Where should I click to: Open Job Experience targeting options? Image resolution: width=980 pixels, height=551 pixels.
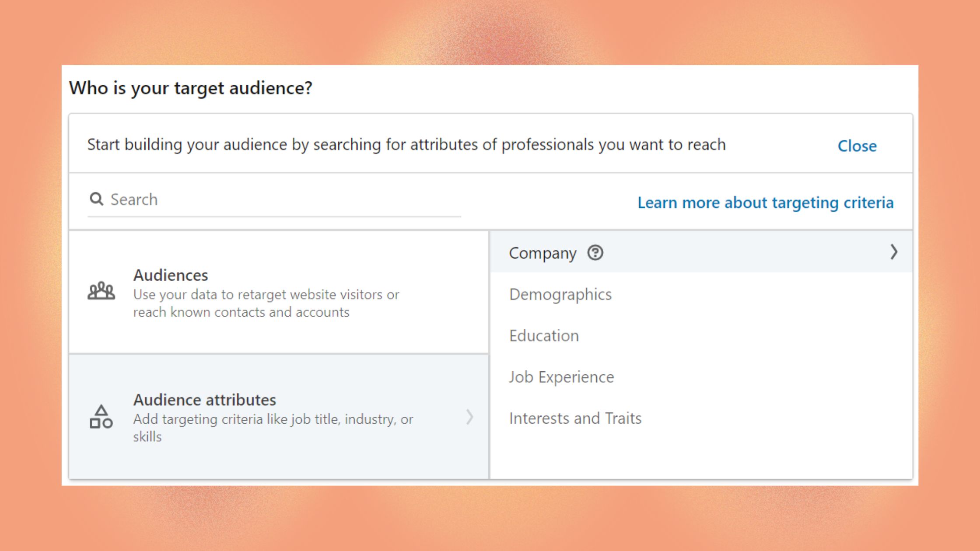tap(561, 377)
